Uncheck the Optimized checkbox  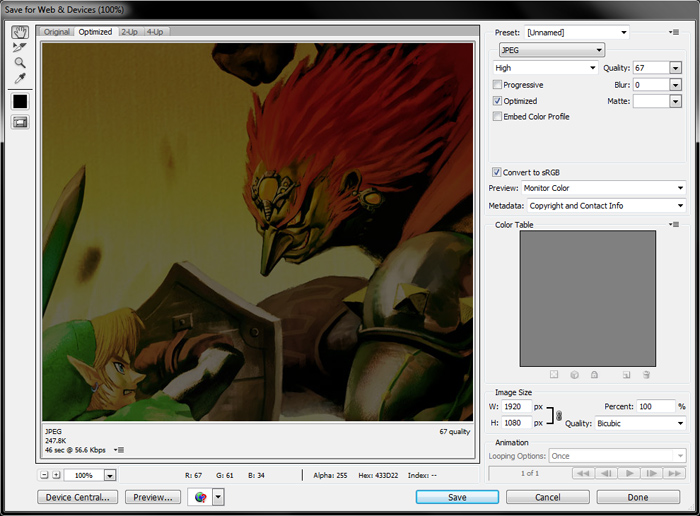click(497, 101)
